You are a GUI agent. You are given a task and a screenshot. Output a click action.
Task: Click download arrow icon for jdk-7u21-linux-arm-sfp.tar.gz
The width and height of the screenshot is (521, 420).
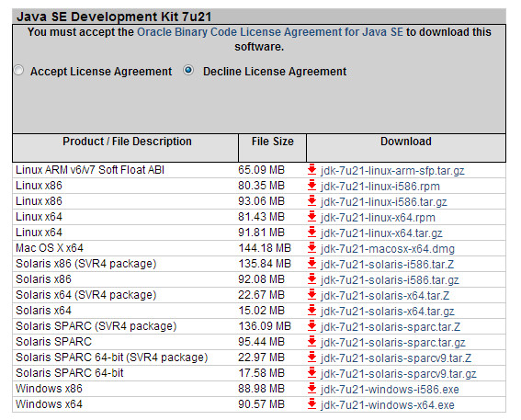tap(311, 169)
